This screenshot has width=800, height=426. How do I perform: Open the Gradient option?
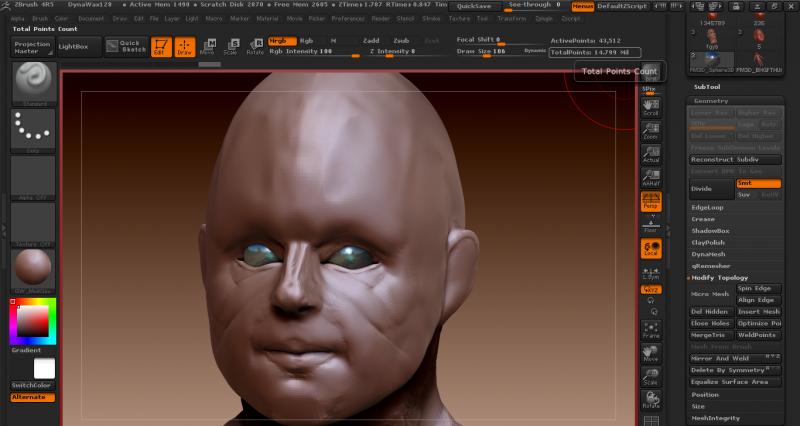(27, 350)
